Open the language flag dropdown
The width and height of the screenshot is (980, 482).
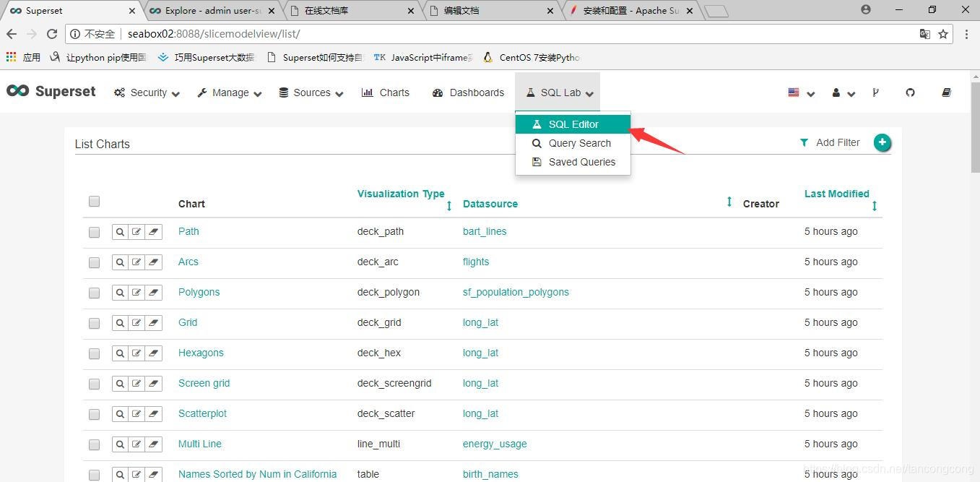tap(801, 92)
